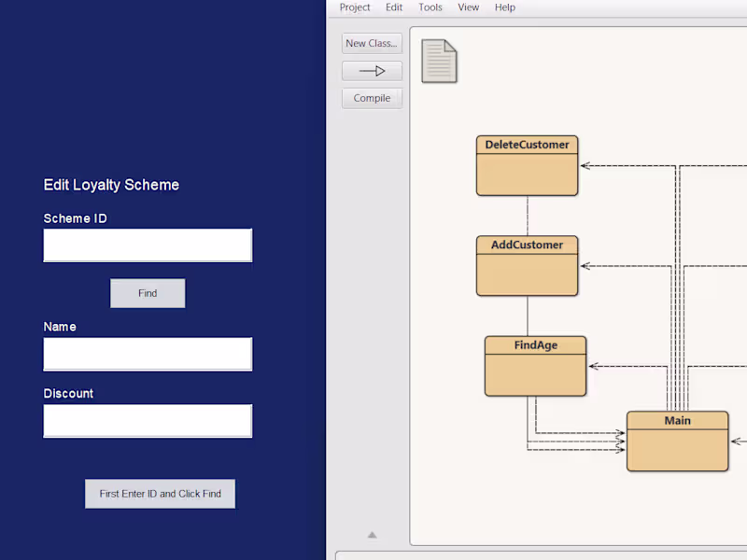Open the project README document icon
Screen dimensions: 747x560
click(x=439, y=61)
